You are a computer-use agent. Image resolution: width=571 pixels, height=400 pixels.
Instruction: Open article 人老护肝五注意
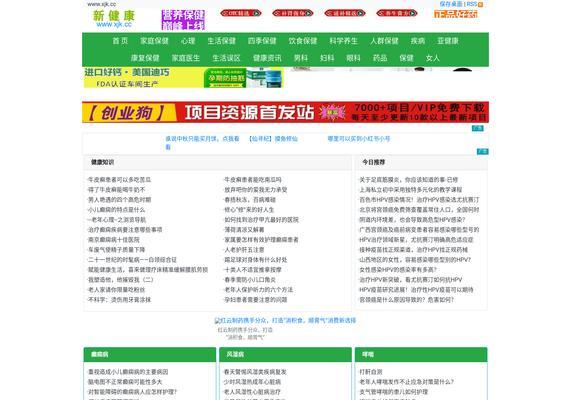[x=244, y=250]
